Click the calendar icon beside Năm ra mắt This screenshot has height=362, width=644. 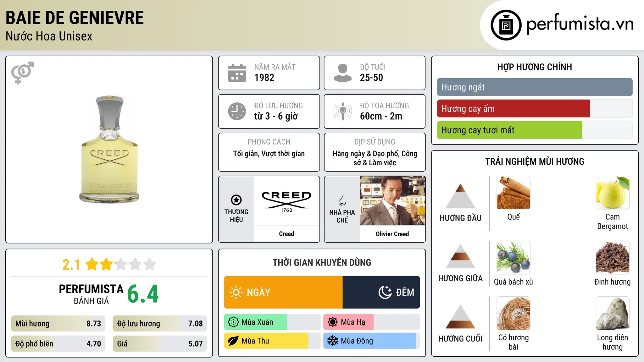click(237, 73)
